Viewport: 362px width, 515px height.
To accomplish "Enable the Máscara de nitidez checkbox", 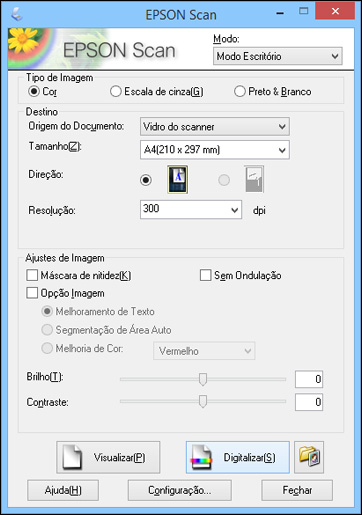I will tap(32, 275).
